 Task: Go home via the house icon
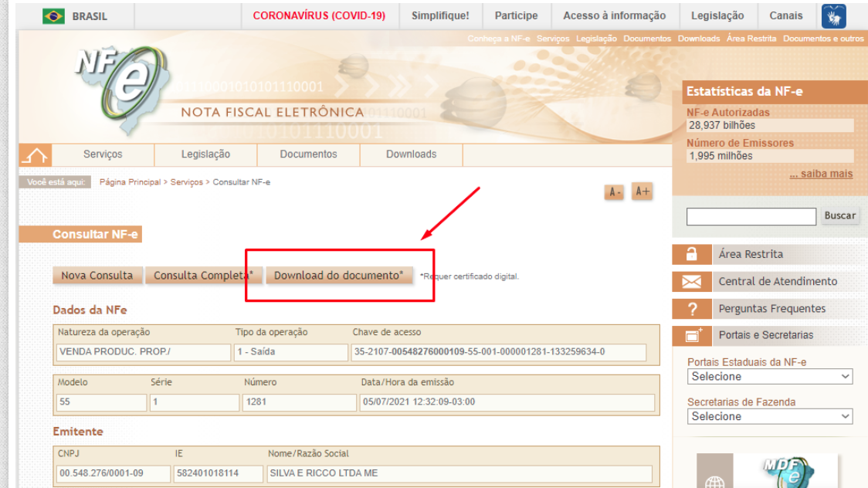coord(36,155)
